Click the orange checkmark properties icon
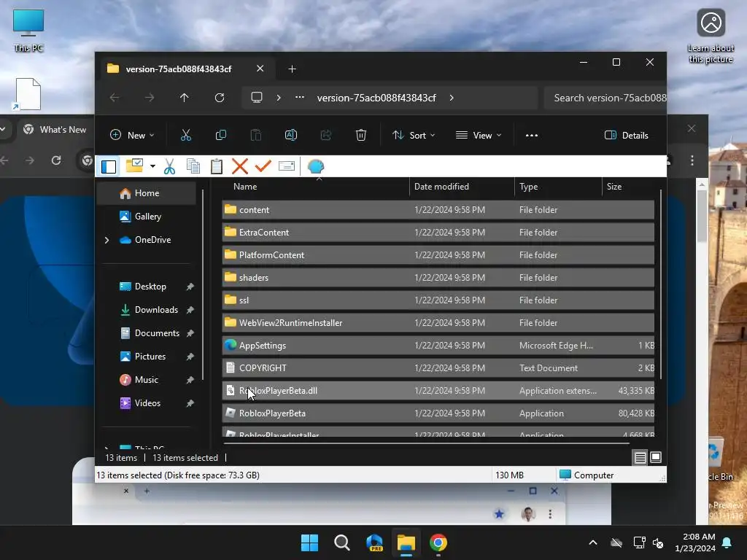The width and height of the screenshot is (747, 560). [x=263, y=166]
